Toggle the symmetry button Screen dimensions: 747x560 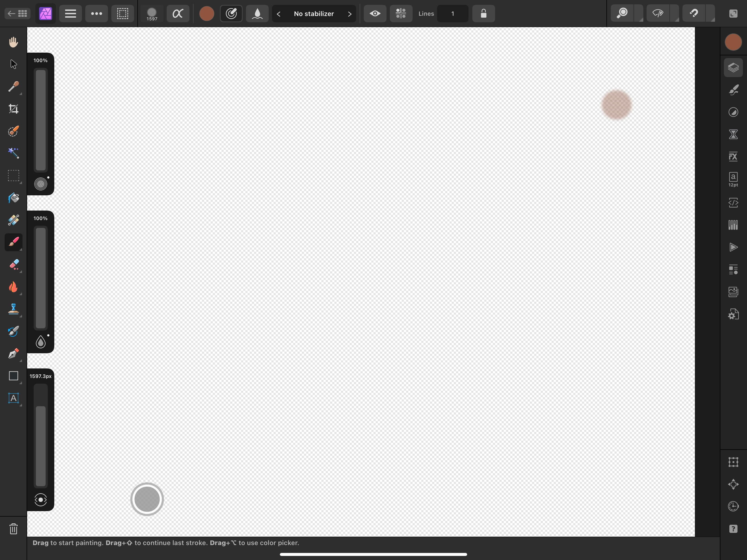(x=401, y=14)
